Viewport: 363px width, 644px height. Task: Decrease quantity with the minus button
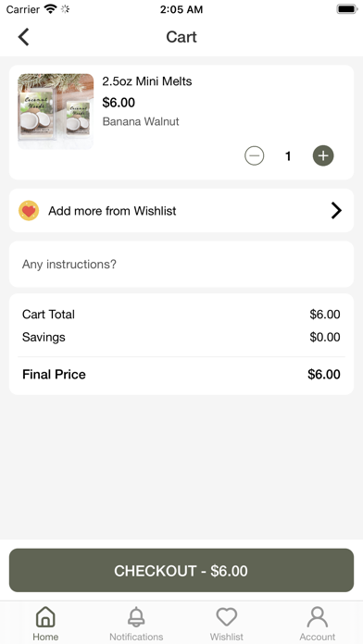(255, 155)
